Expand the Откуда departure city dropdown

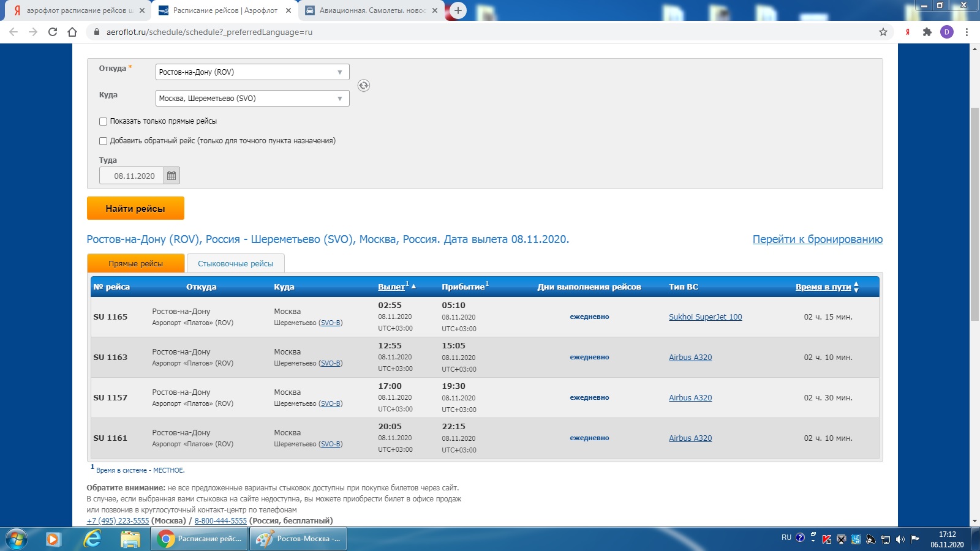252,72
